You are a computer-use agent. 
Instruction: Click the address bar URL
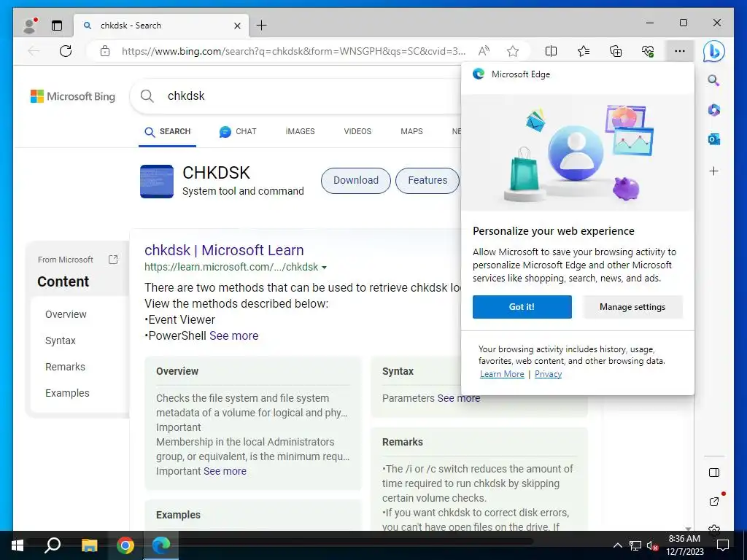[293, 51]
